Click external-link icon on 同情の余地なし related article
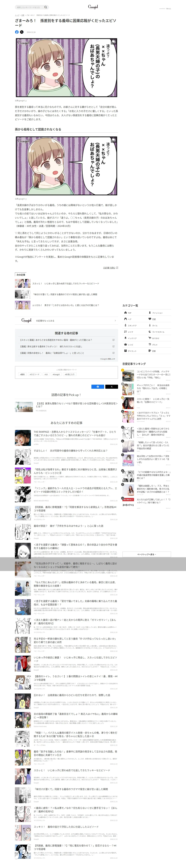This screenshot has width=186, height=868. pyautogui.click(x=113, y=353)
